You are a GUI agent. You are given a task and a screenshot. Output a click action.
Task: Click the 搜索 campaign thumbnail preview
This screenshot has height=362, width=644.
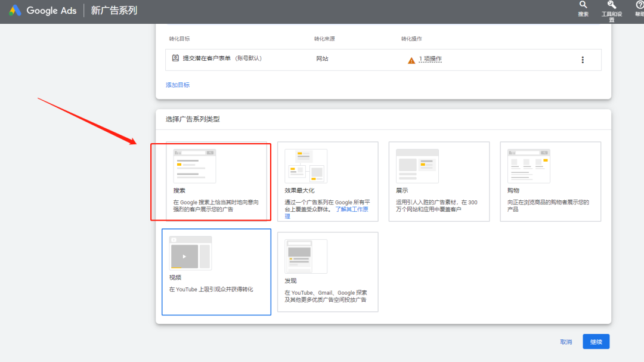click(x=194, y=165)
